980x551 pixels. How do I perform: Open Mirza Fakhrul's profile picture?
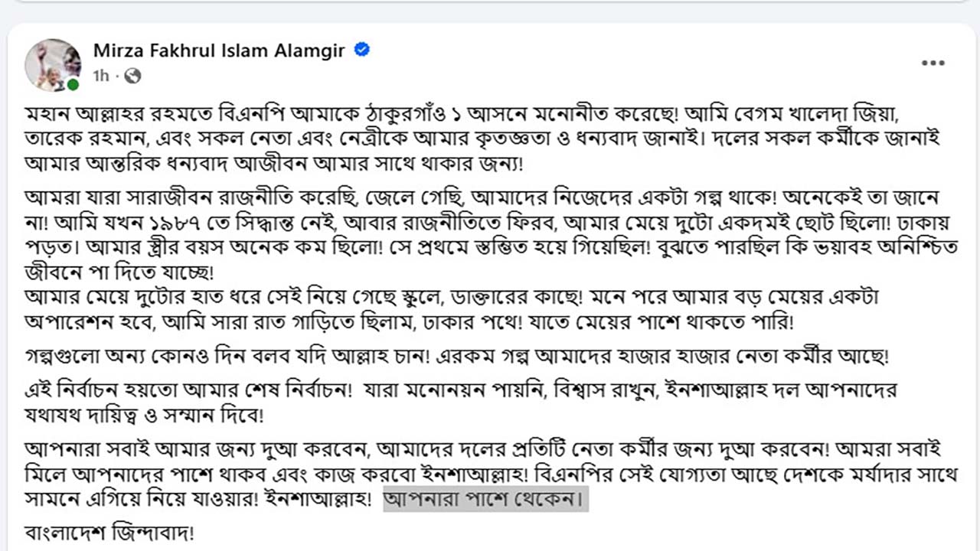click(x=53, y=65)
